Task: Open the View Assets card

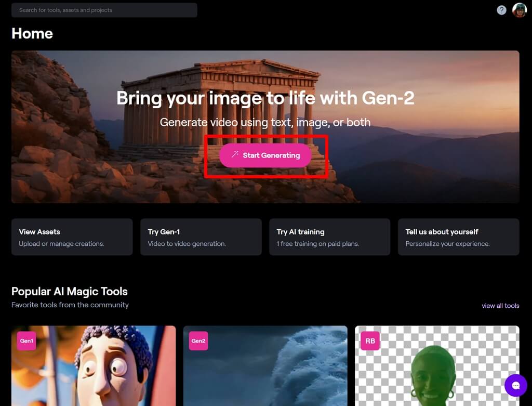Action: pos(72,237)
